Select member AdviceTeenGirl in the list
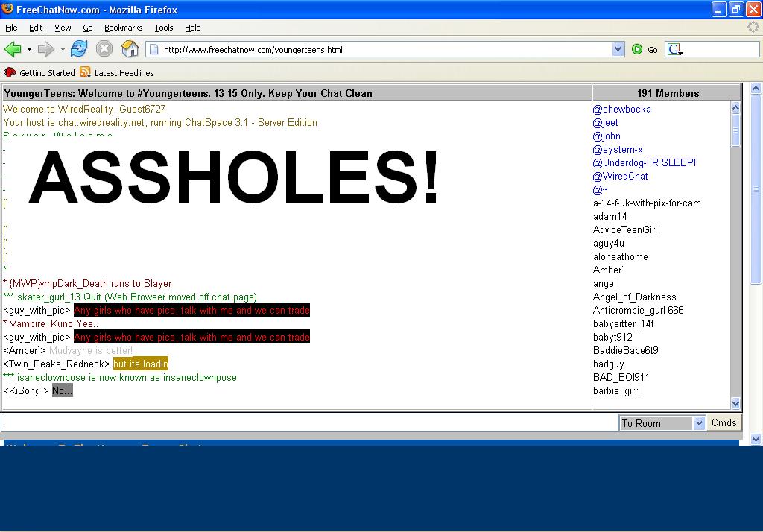The height and width of the screenshot is (532, 763). [625, 229]
